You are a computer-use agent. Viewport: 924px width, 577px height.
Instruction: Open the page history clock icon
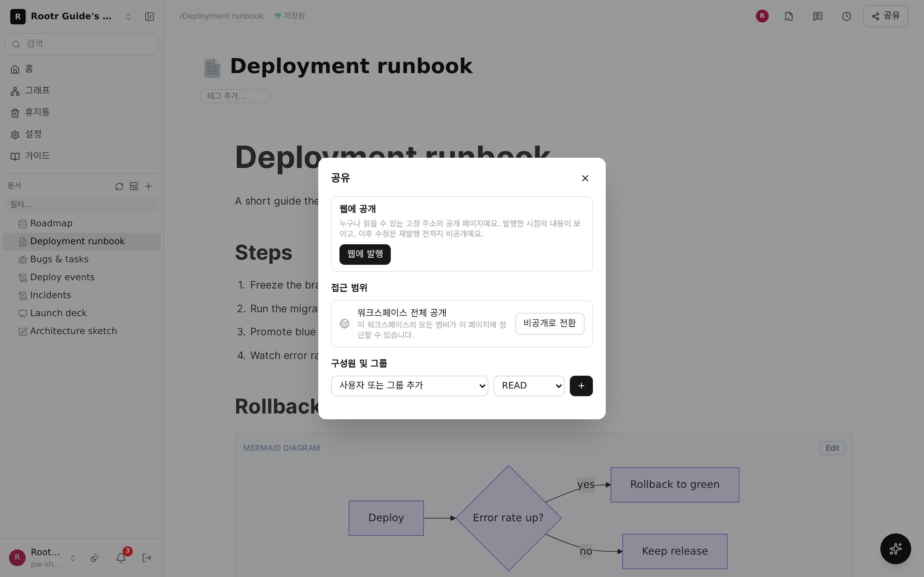(x=846, y=16)
